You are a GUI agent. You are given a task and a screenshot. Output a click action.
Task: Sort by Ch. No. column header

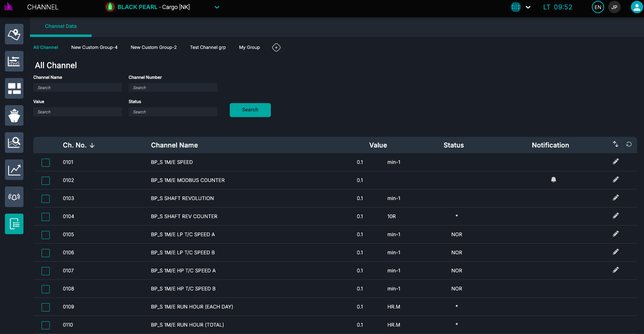point(79,145)
